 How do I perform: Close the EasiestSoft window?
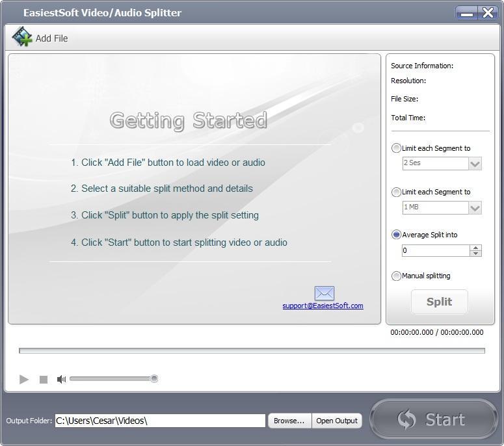click(x=488, y=13)
